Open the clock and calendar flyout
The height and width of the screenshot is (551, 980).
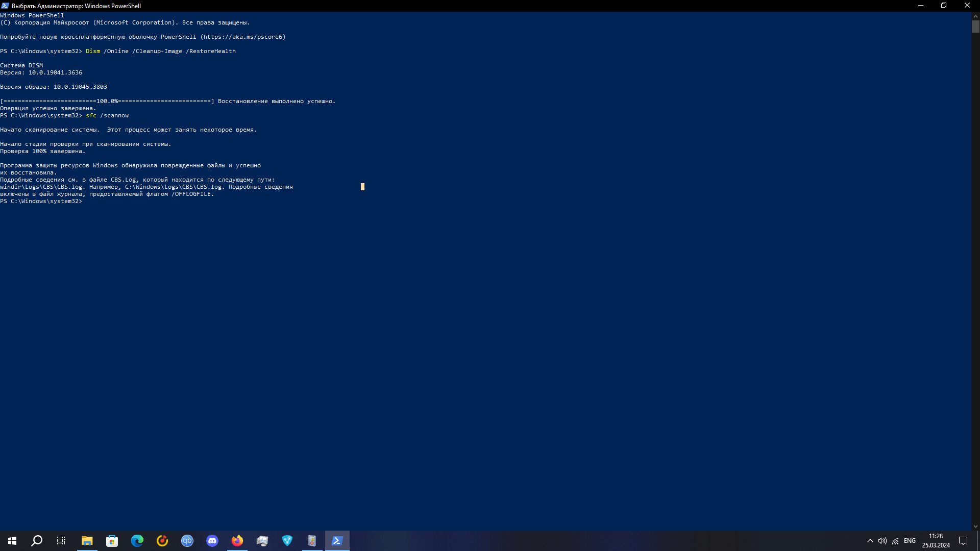(x=936, y=541)
